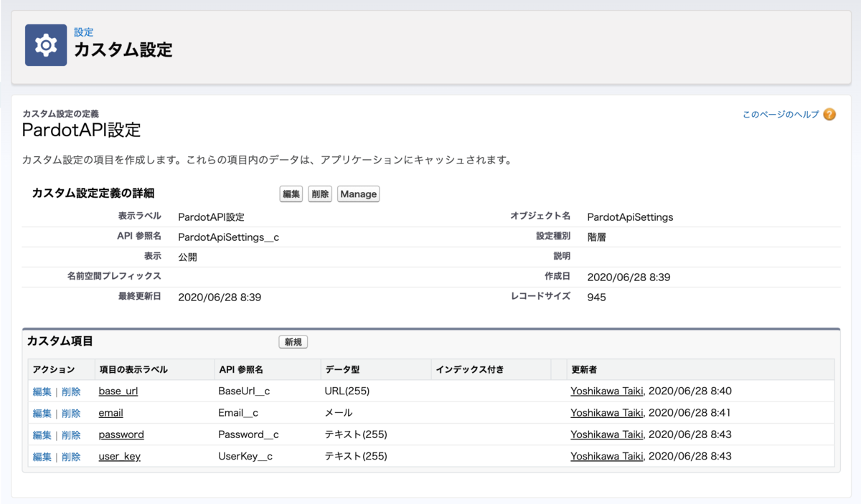Select the Email__c API name cell
This screenshot has height=504, width=861.
pos(238,413)
